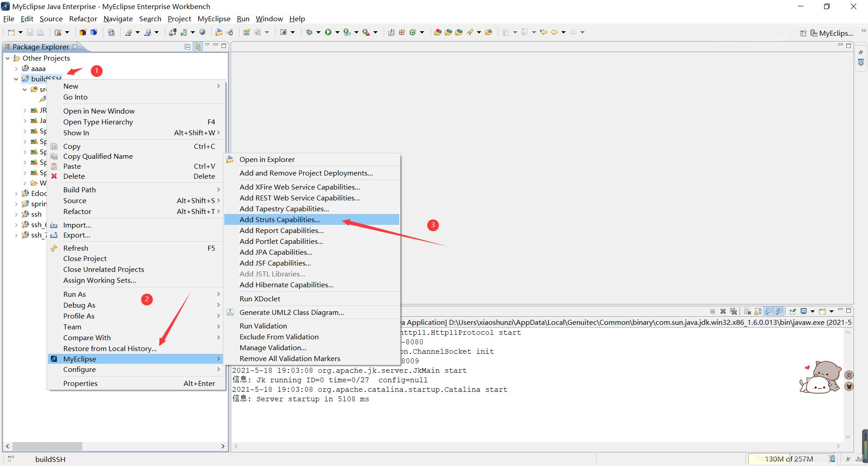The image size is (868, 466).
Task: Toggle Show Console When Standard Error Changes
Action: [x=779, y=311]
